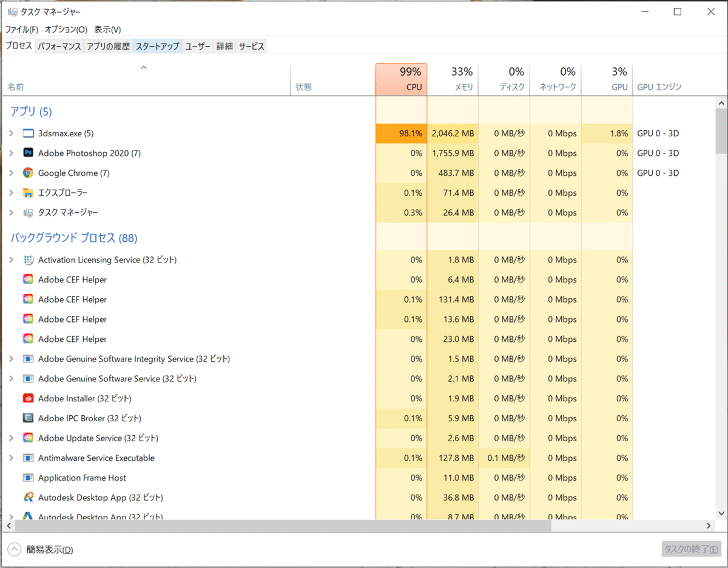Expand Antimalware Service Executable entry
Image resolution: width=728 pixels, height=568 pixels.
(11, 458)
